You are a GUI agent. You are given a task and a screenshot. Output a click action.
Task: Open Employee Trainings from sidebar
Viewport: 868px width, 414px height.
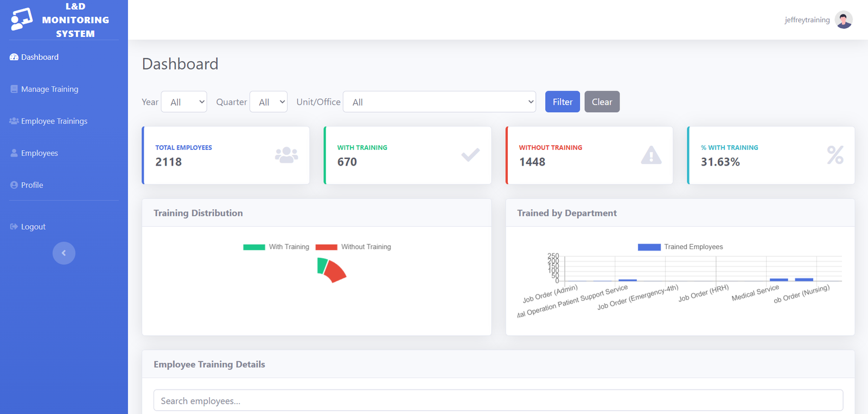pyautogui.click(x=54, y=121)
